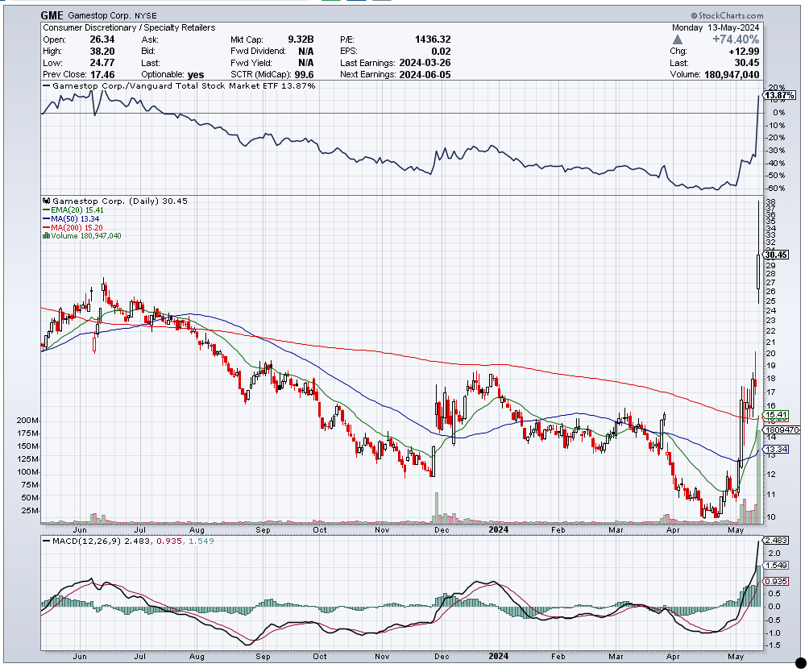Click the Mkt Cap value 9.32B
809x672 pixels.
pos(301,39)
